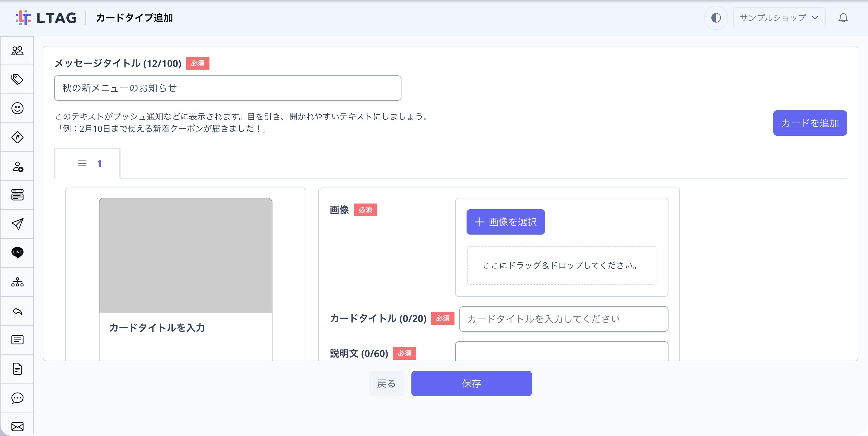Open the chat bubble sidebar icon

click(x=17, y=398)
